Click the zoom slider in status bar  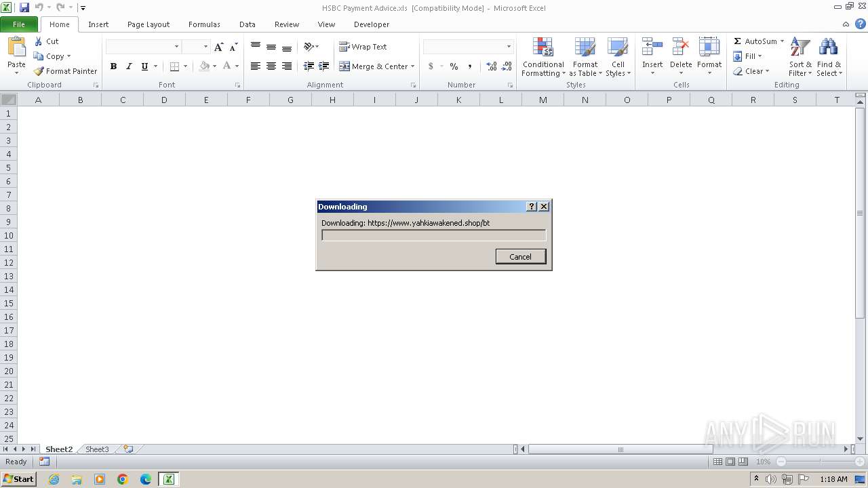[x=821, y=462]
